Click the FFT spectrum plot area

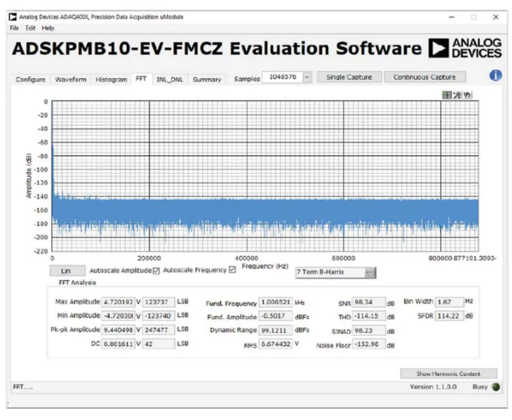click(x=265, y=176)
